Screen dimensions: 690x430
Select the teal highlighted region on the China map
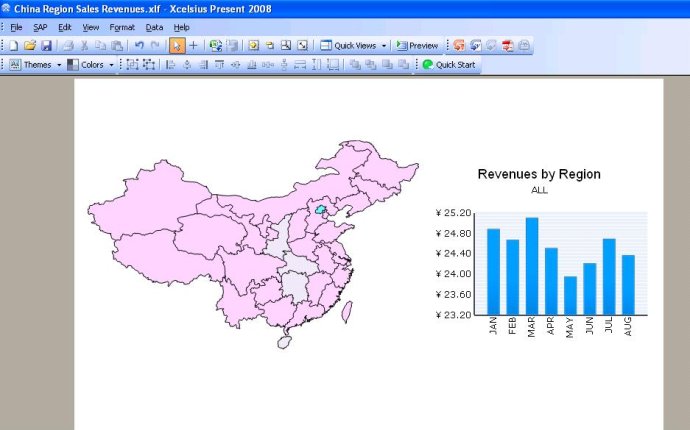click(320, 211)
